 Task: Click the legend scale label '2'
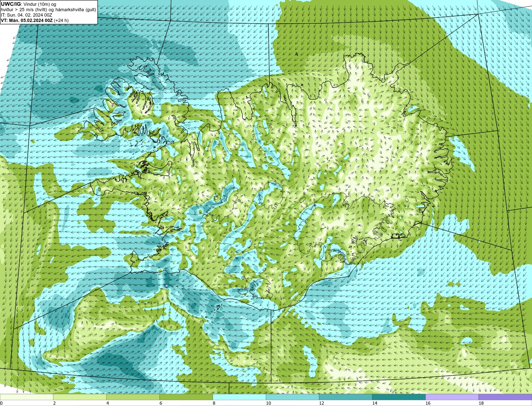[54, 403]
